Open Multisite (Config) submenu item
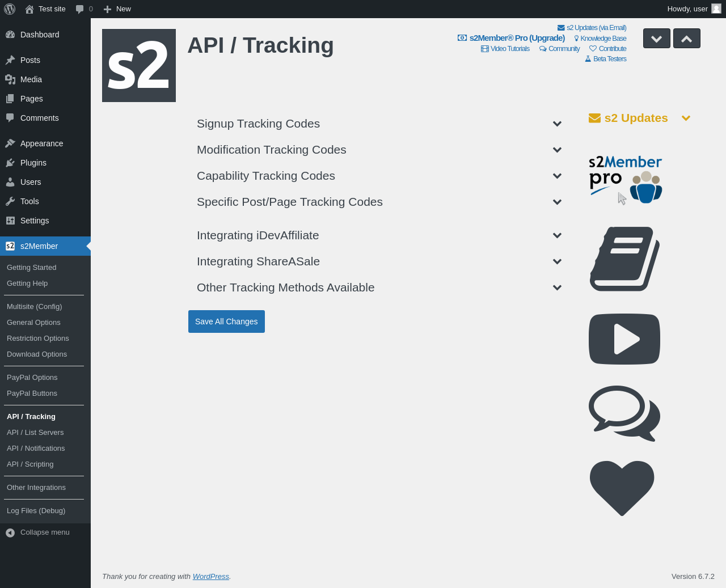The height and width of the screenshot is (588, 726). pyautogui.click(x=45, y=307)
